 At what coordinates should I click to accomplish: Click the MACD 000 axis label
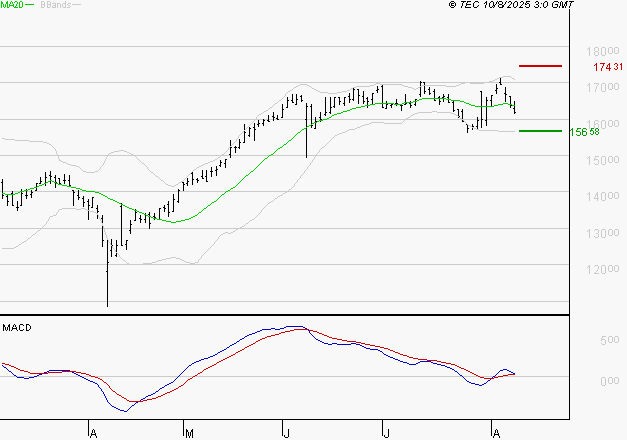[610, 381]
